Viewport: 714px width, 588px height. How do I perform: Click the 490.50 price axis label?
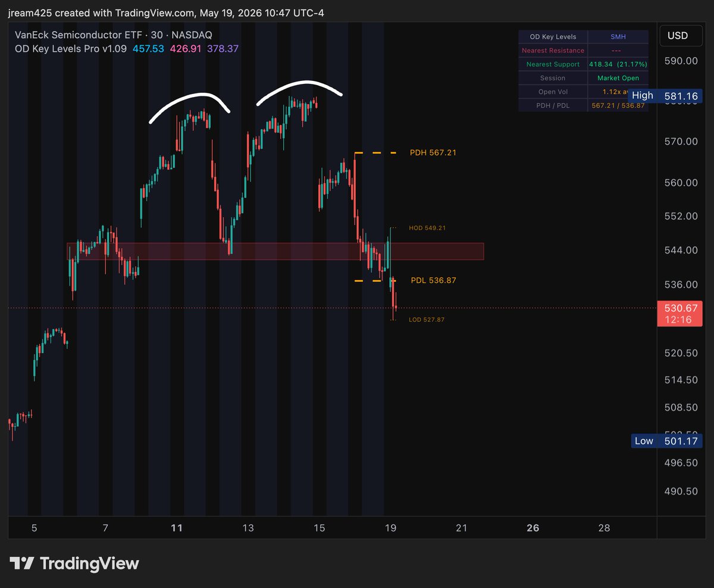tap(681, 492)
